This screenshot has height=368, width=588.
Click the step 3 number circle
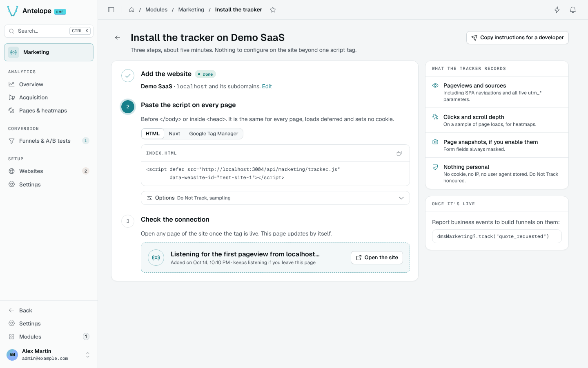click(x=128, y=221)
